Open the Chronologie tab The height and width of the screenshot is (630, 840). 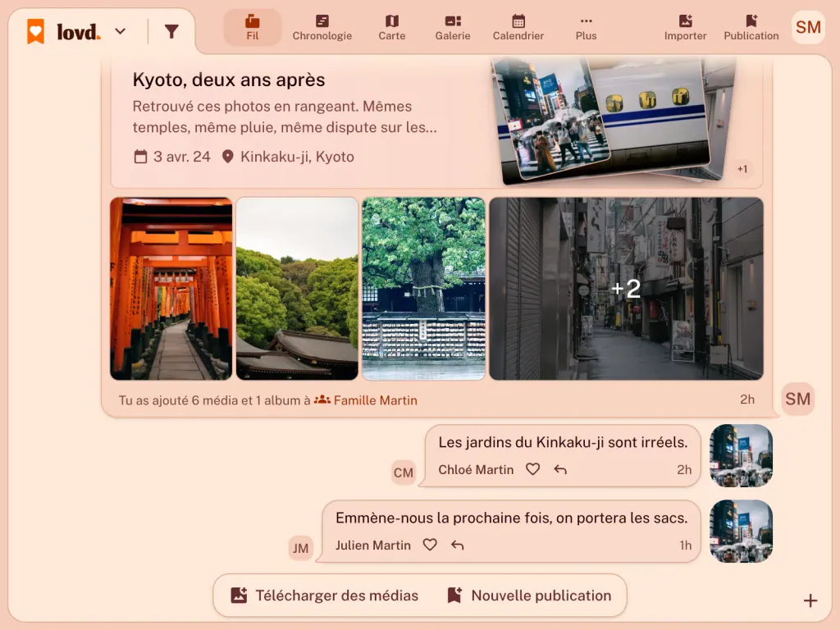(322, 28)
